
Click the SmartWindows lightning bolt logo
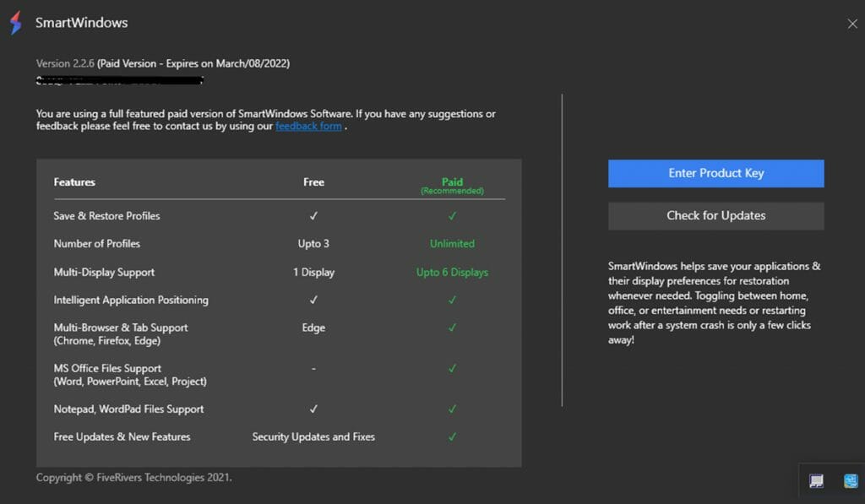15,23
